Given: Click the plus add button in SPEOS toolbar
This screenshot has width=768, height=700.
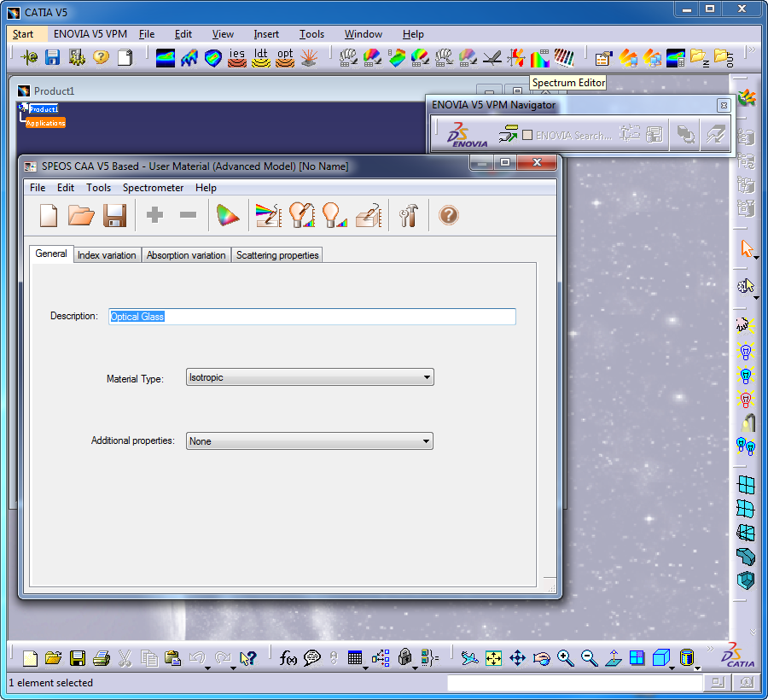Looking at the screenshot, I should (x=154, y=214).
